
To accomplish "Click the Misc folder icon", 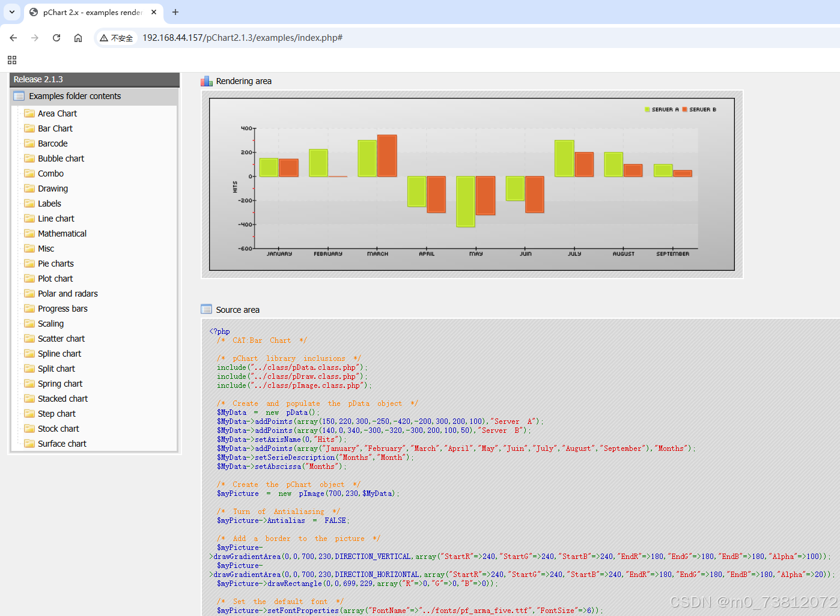I will 29,249.
